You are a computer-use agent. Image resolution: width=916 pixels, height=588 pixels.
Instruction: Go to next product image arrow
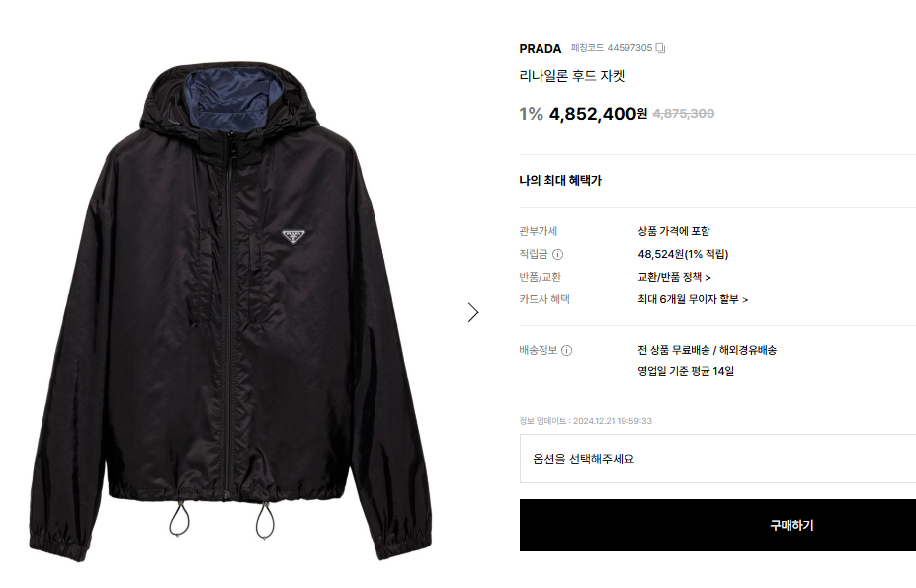tap(473, 312)
